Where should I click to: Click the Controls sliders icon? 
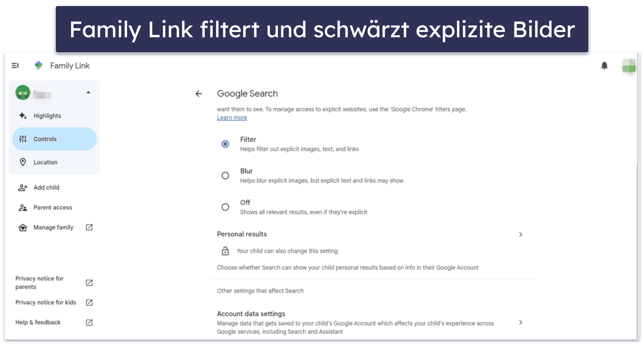tap(23, 139)
